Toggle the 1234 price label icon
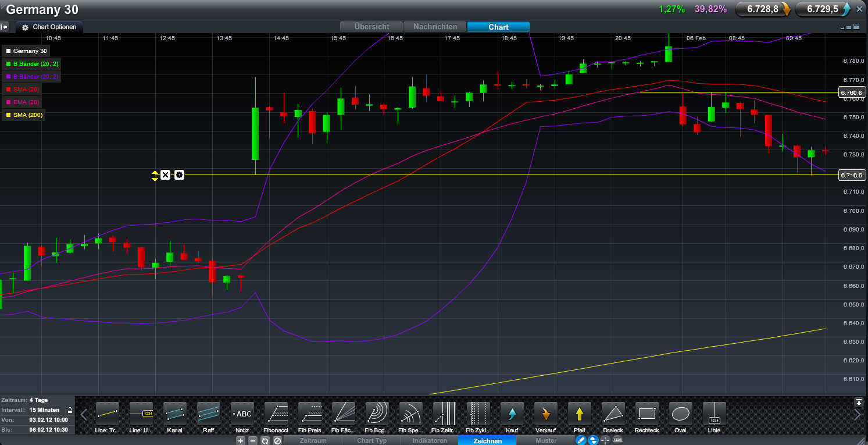This screenshot has height=445, width=868. click(617, 440)
